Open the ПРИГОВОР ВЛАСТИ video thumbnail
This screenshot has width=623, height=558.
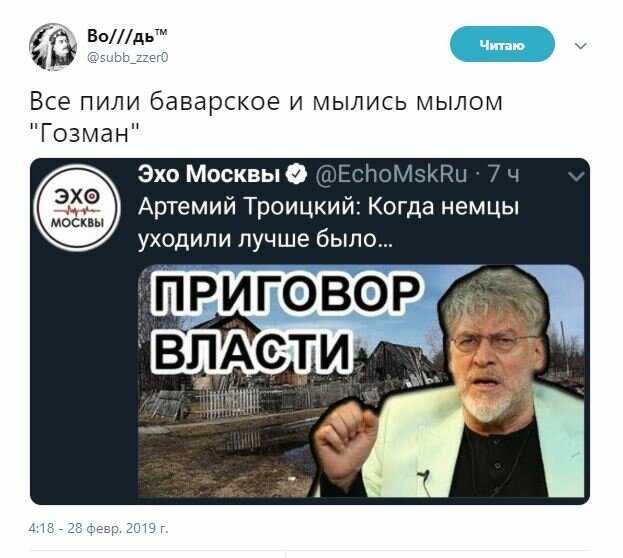pos(361,381)
